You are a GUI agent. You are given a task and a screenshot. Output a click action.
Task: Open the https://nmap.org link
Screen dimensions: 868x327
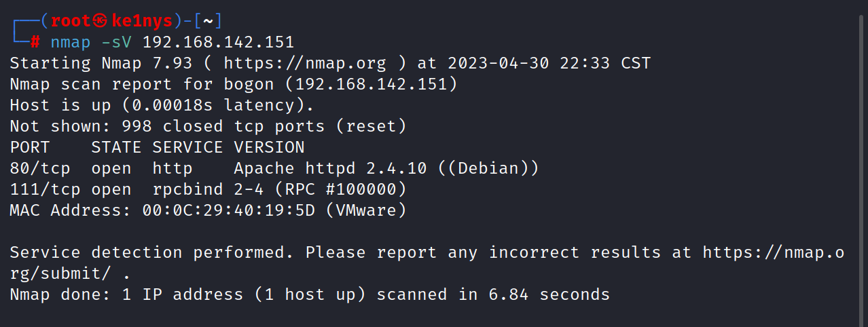(304, 63)
